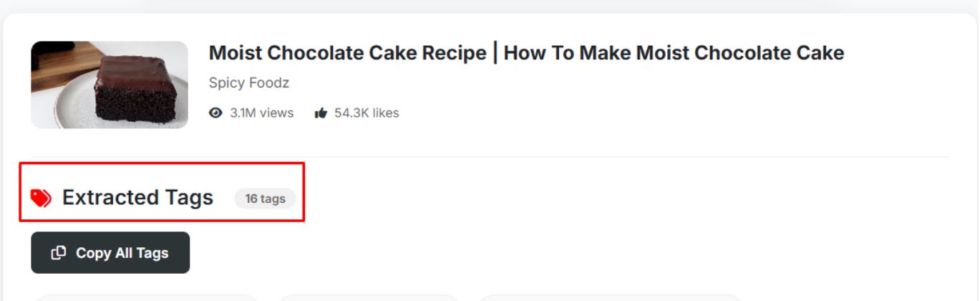
Task: Open the chocolate cake video thumbnail
Action: click(110, 85)
